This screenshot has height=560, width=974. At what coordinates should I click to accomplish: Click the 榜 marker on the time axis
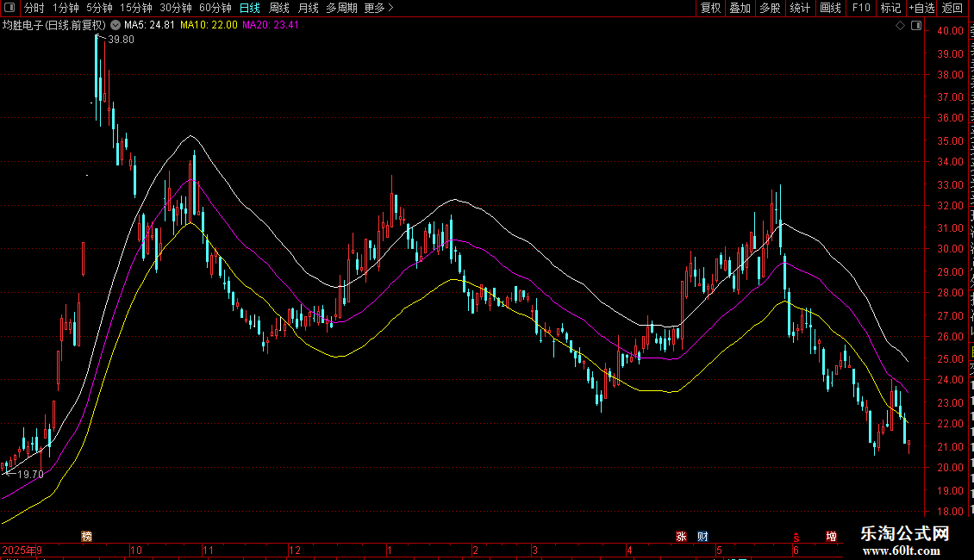(x=86, y=537)
